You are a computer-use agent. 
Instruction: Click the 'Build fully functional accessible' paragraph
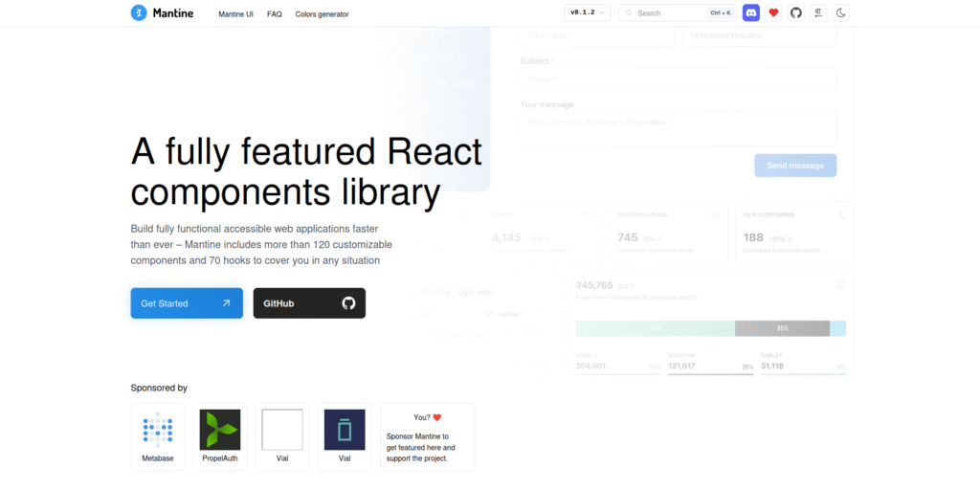coord(261,244)
